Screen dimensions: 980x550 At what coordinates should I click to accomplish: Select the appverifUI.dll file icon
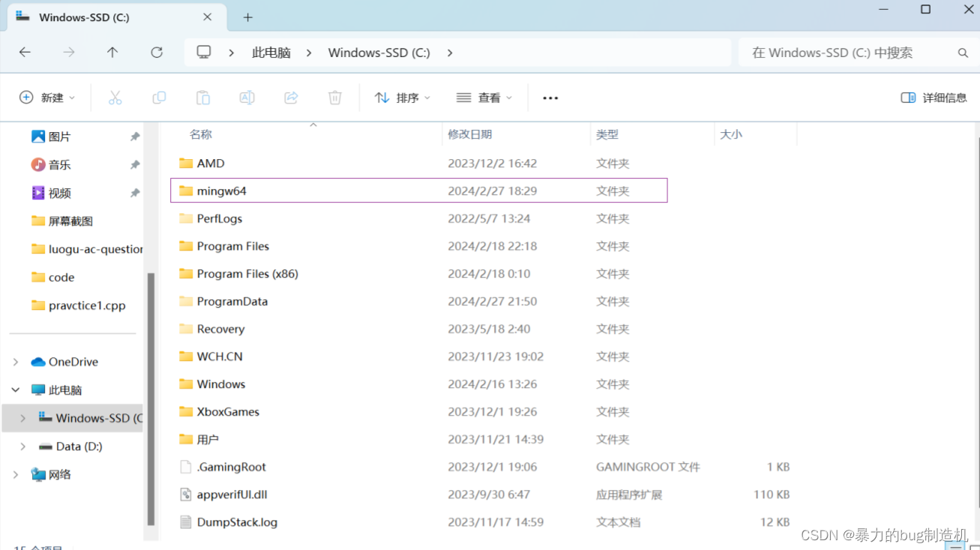tap(186, 494)
